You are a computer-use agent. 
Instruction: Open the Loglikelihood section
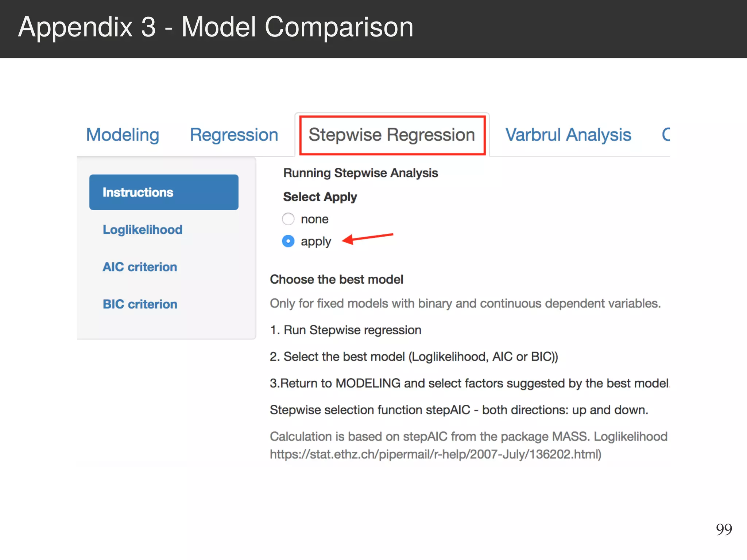coord(143,230)
